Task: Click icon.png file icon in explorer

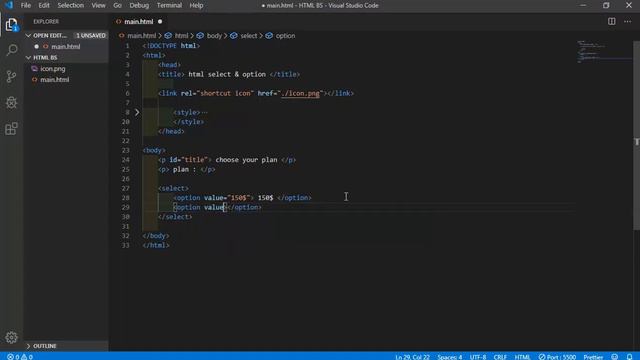Action: pos(35,69)
